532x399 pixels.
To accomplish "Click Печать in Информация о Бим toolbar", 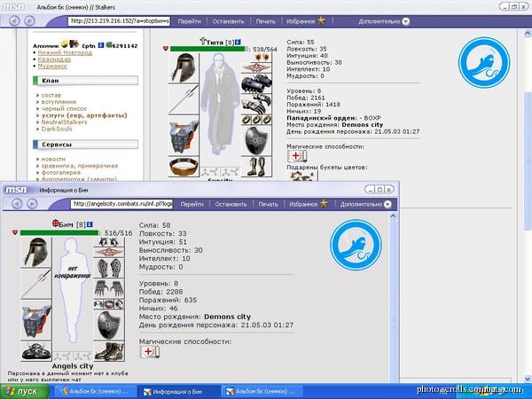I will (x=268, y=204).
